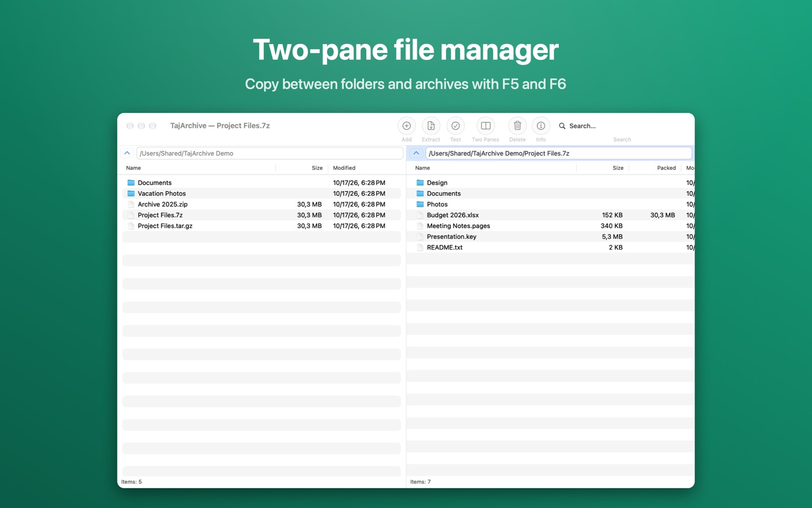Screen dimensions: 812x508
Task: Click the "152 KB" size value
Action: point(612,215)
